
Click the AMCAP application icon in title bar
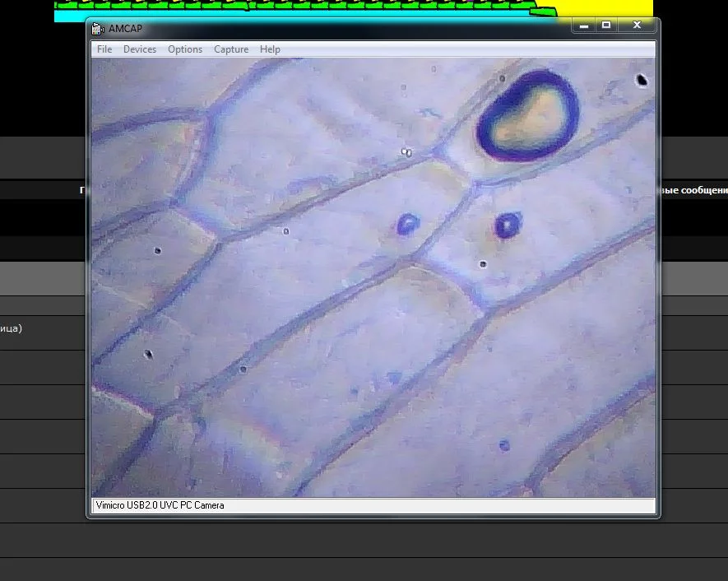tap(98, 29)
